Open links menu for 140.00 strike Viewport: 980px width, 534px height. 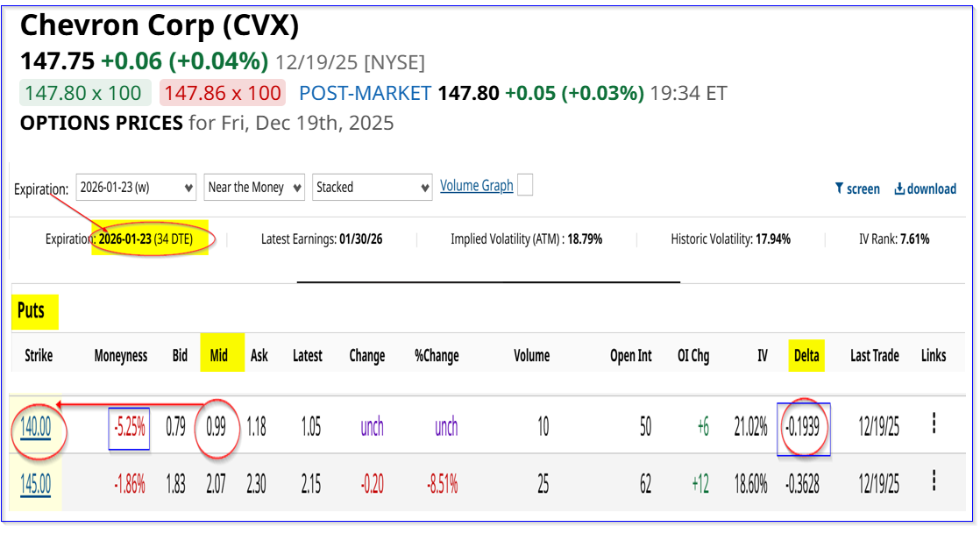pyautogui.click(x=934, y=424)
